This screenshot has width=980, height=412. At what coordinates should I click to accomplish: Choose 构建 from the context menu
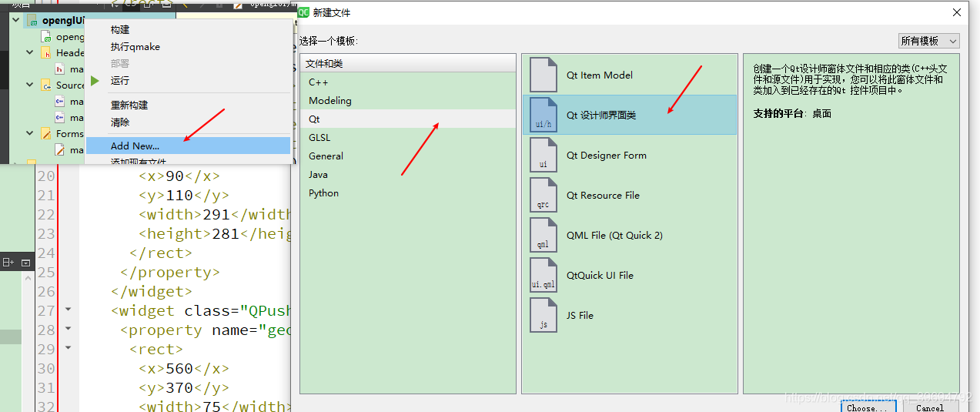pyautogui.click(x=120, y=29)
